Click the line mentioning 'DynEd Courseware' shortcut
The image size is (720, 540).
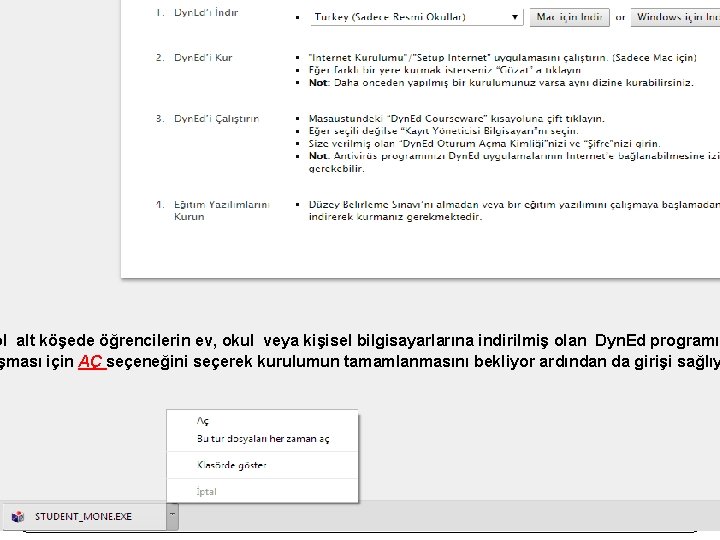click(x=456, y=119)
